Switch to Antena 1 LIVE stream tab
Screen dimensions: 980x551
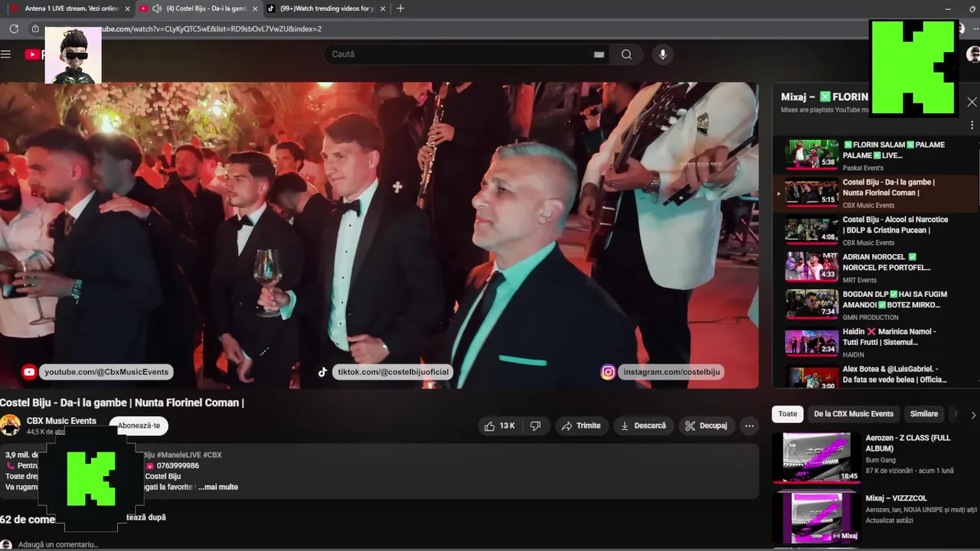[x=70, y=8]
